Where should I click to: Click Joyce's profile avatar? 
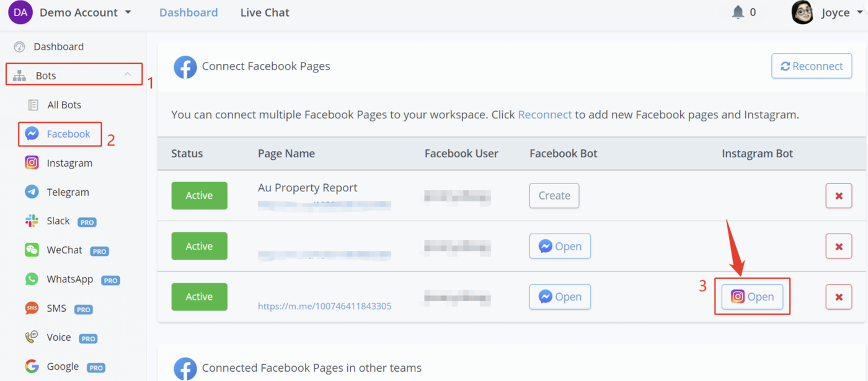[x=802, y=12]
